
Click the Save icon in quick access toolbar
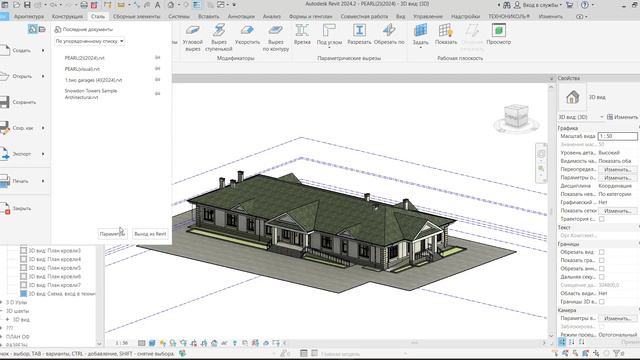pyautogui.click(x=27, y=5)
